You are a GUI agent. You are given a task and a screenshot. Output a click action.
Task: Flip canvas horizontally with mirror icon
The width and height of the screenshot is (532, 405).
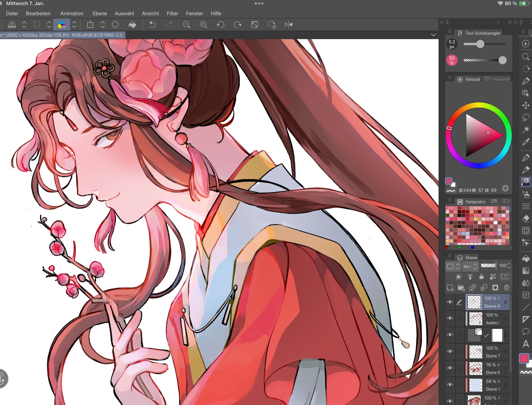(x=289, y=25)
